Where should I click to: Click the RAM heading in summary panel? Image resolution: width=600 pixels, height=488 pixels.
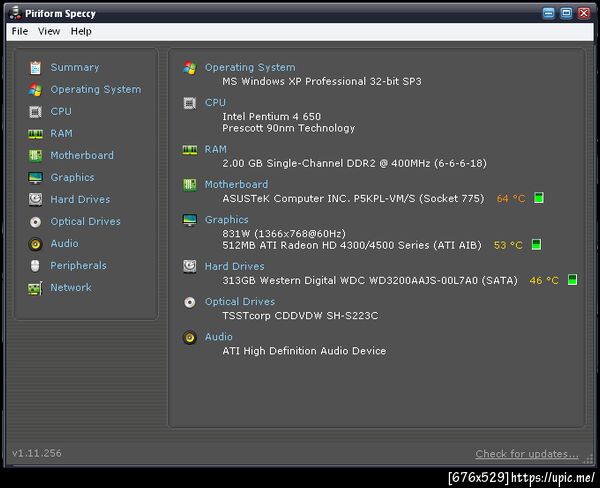pos(215,149)
